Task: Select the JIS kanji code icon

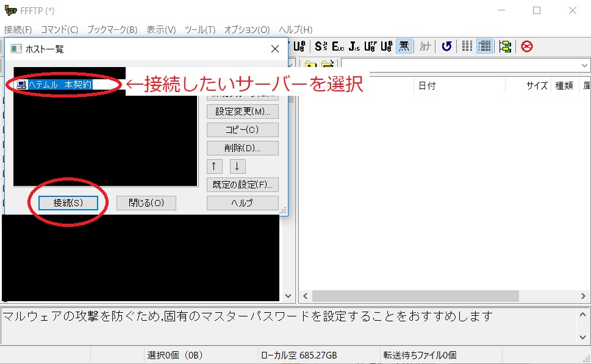Action: point(353,46)
